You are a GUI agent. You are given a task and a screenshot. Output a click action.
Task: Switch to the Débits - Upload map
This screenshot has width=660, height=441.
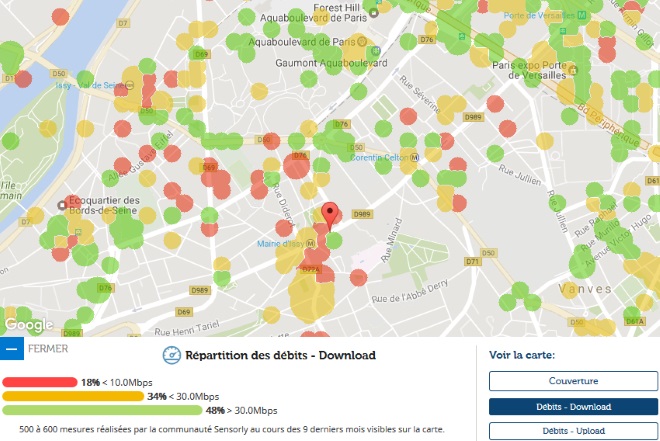coord(573,430)
